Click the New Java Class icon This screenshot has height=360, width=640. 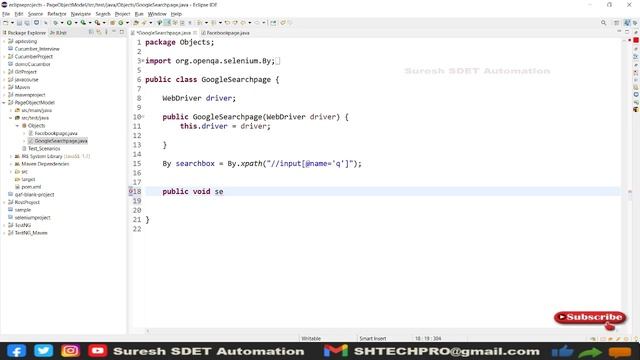point(121,23)
